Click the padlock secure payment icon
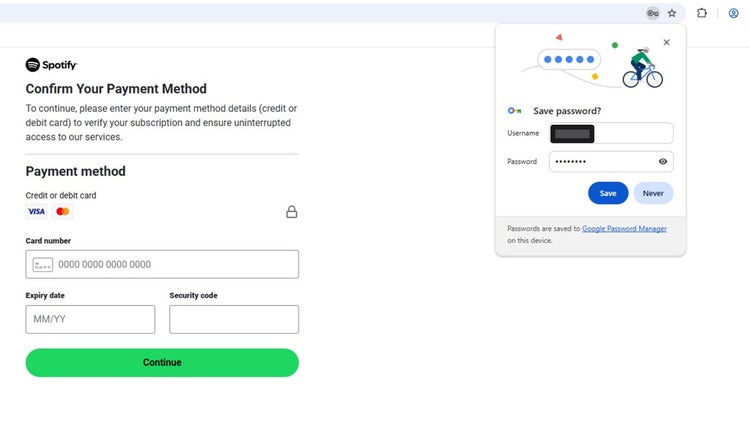The height and width of the screenshot is (438, 750). click(x=292, y=212)
